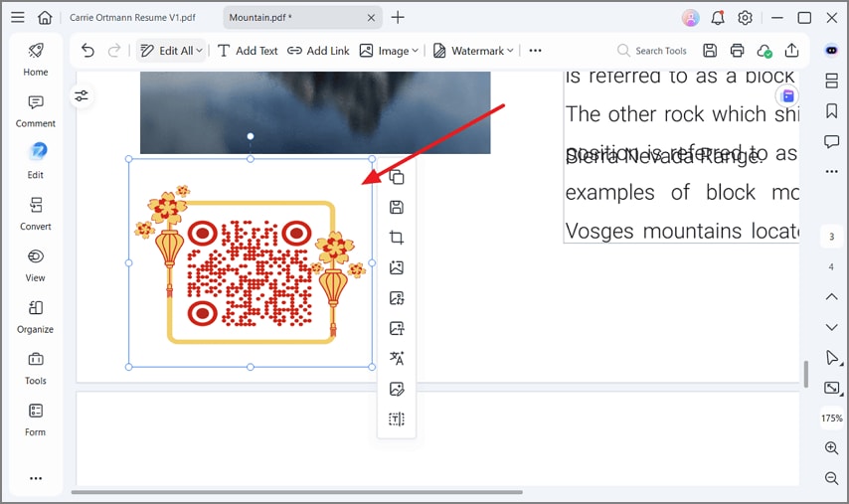849x504 pixels.
Task: Open Comment in the left sidebar
Action: pos(36,111)
